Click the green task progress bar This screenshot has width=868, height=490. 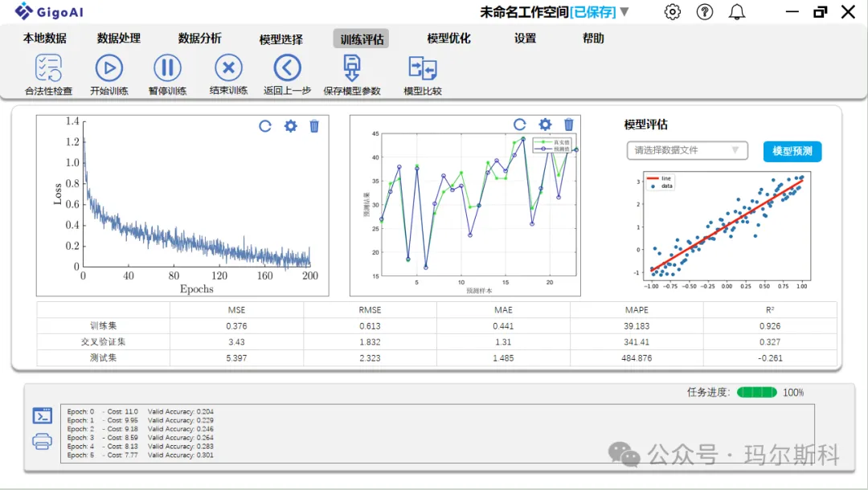(756, 392)
